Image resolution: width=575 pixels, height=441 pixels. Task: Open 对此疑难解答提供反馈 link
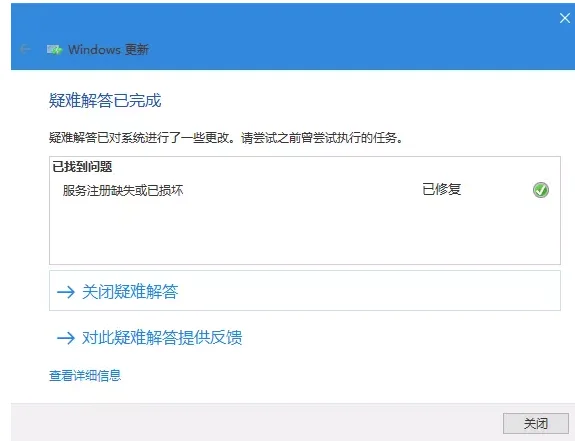point(162,338)
